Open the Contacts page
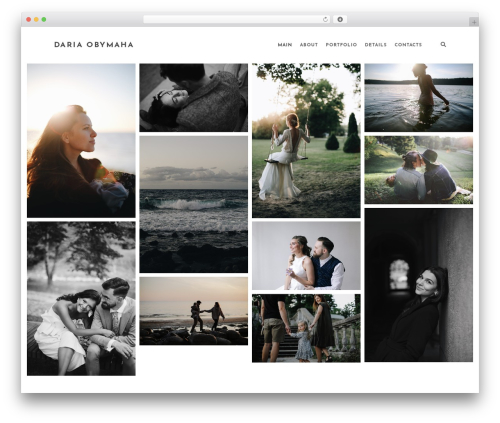Screen dimensions: 500x423 click(408, 45)
